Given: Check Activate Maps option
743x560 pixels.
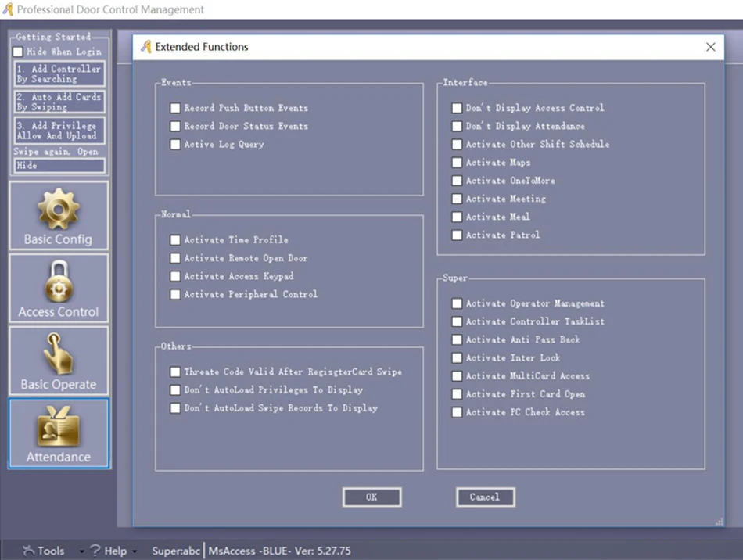Looking at the screenshot, I should pyautogui.click(x=457, y=163).
